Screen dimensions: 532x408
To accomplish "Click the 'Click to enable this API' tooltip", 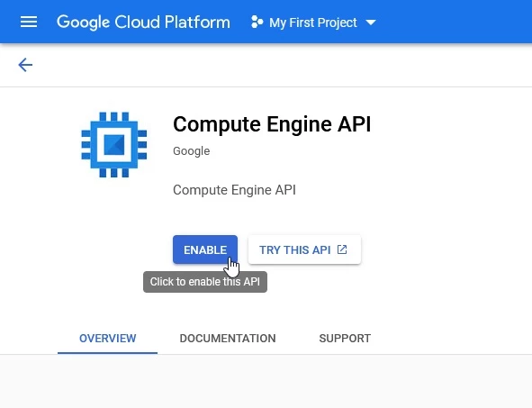I will click(205, 282).
